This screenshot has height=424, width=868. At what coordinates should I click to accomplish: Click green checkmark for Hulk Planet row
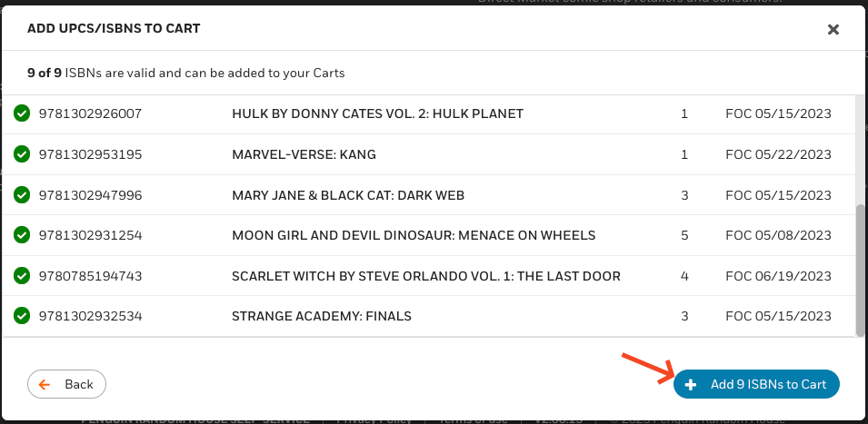(x=22, y=114)
